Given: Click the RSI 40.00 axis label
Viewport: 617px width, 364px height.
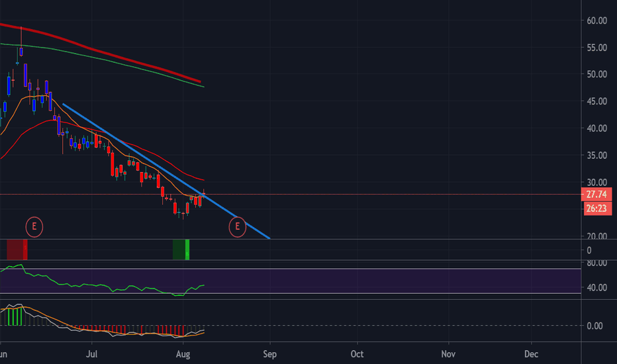Looking at the screenshot, I should [x=596, y=288].
